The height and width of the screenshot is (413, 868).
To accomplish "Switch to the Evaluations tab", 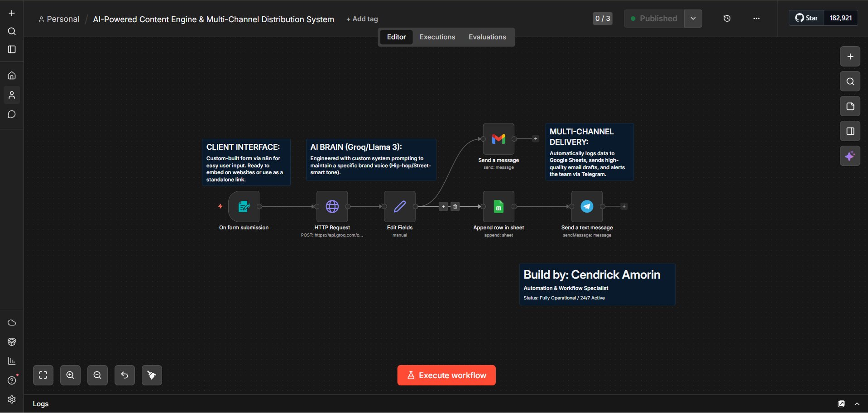I will pyautogui.click(x=487, y=37).
